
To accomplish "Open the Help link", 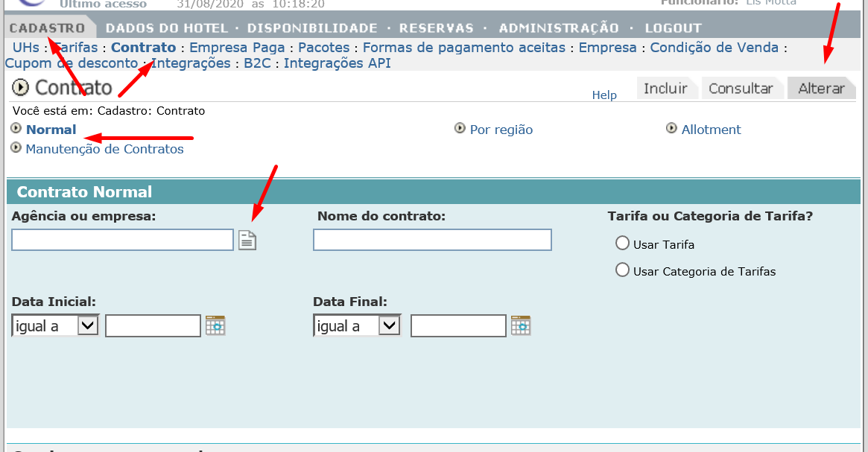I will [604, 95].
